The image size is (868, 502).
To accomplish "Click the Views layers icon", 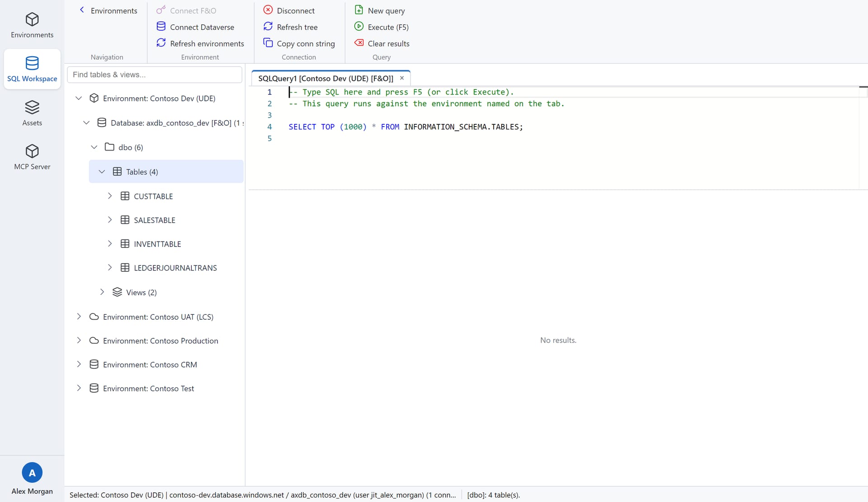I will [117, 292].
